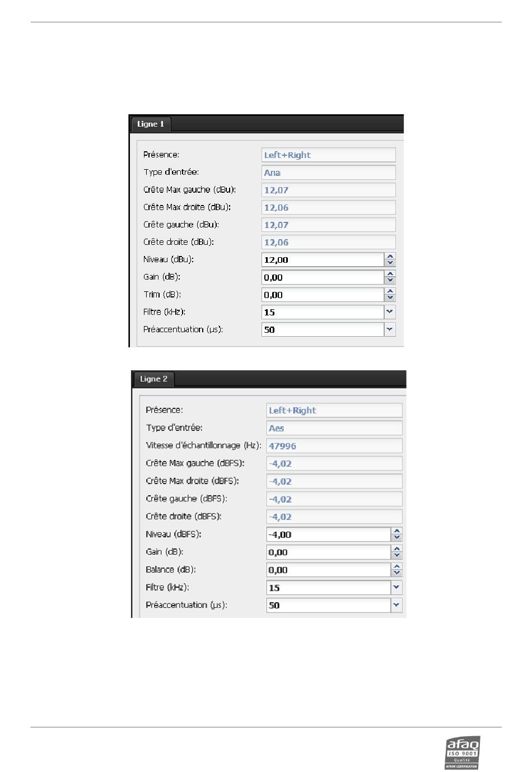Open the Ligne 1 Filtre (kHz) dropdown
This screenshot has height=772, width=532.
click(390, 312)
